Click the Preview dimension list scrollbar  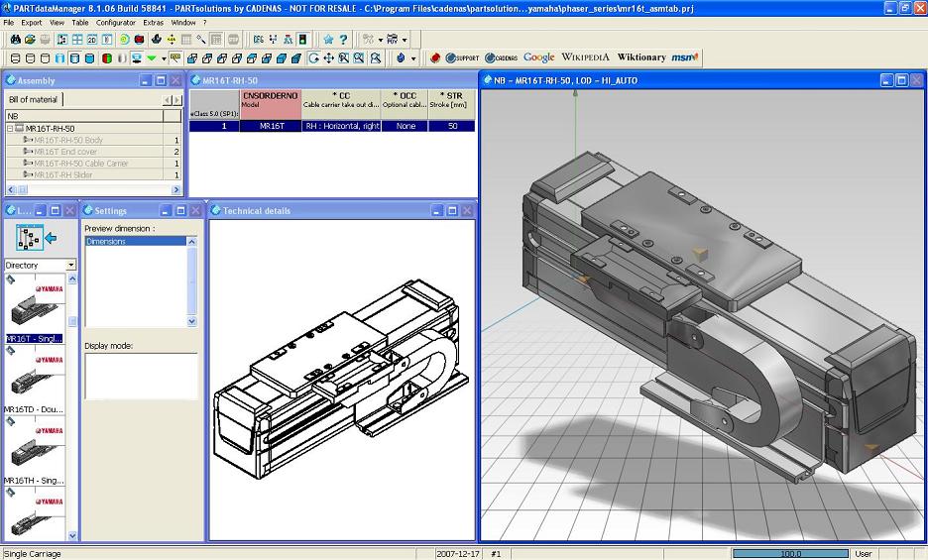(x=191, y=281)
